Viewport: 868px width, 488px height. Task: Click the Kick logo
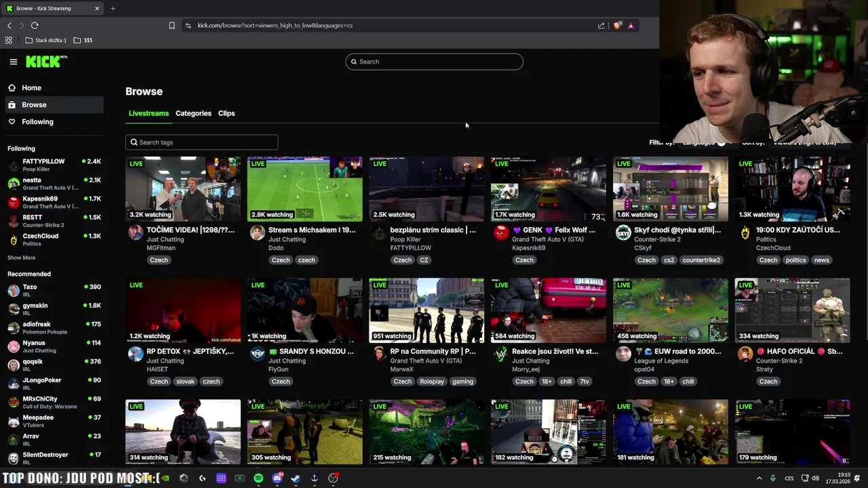point(46,62)
